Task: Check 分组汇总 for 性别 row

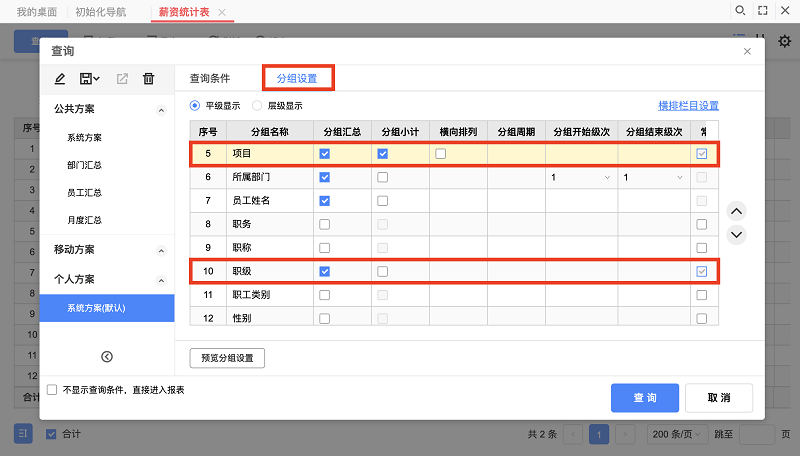Action: [x=324, y=318]
